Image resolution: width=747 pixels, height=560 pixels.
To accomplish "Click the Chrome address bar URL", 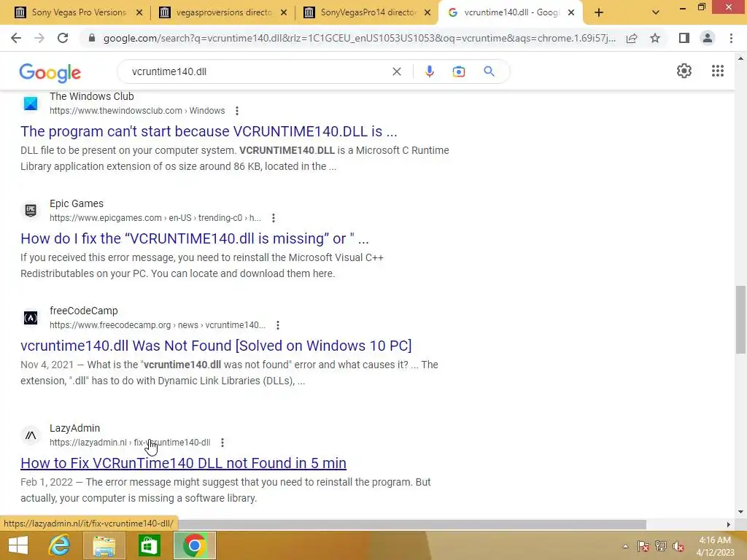I will (359, 38).
